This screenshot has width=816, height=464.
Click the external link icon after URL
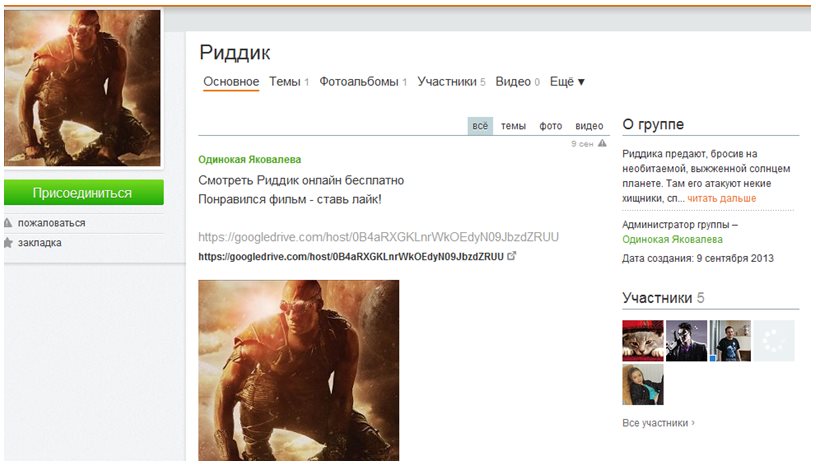point(512,255)
